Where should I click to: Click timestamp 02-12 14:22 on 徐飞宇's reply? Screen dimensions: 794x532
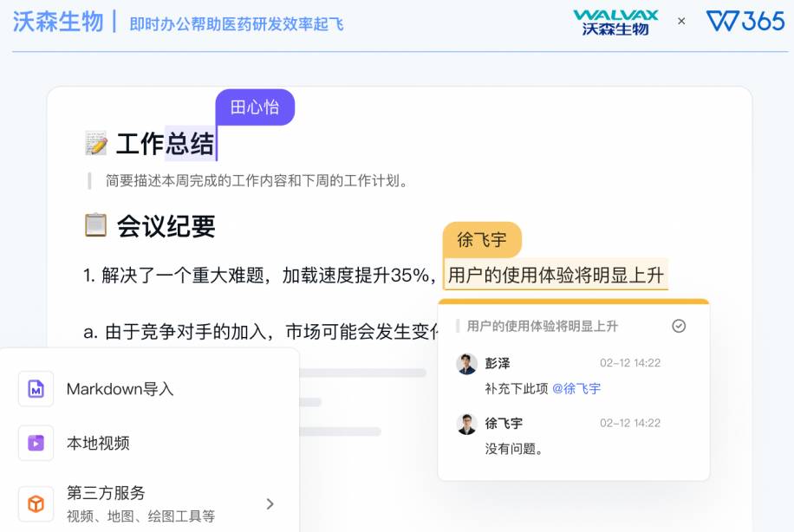630,423
